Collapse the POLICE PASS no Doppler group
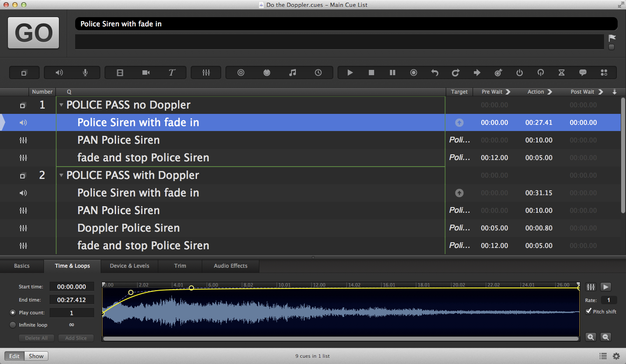 (x=62, y=105)
